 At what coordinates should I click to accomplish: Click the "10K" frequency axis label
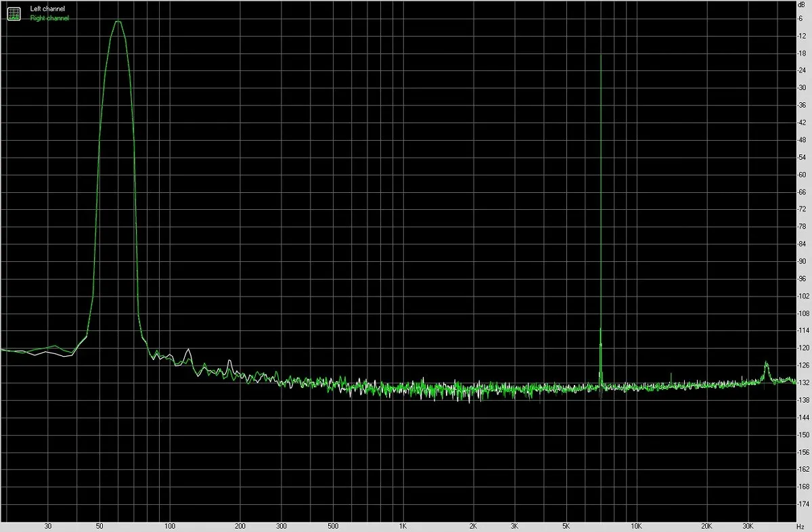tap(637, 525)
